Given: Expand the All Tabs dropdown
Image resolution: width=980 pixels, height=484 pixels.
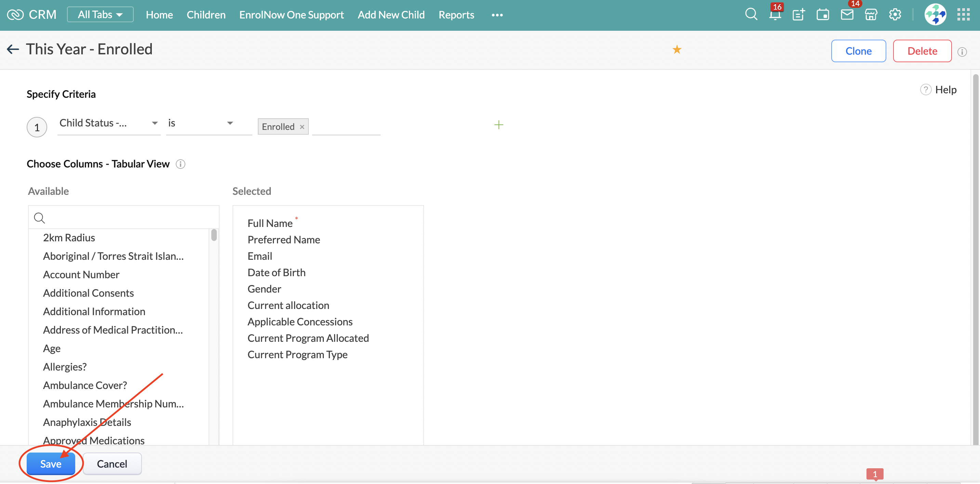Looking at the screenshot, I should point(100,15).
